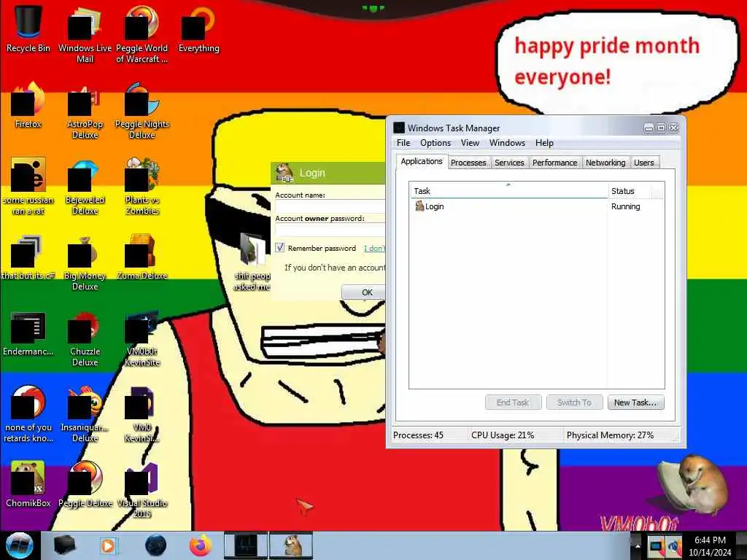Click Login window title bar hamster icon

(x=285, y=172)
